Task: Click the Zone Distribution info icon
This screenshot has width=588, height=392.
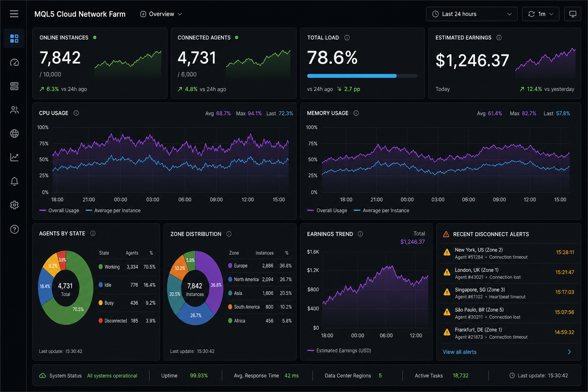Action: [229, 234]
